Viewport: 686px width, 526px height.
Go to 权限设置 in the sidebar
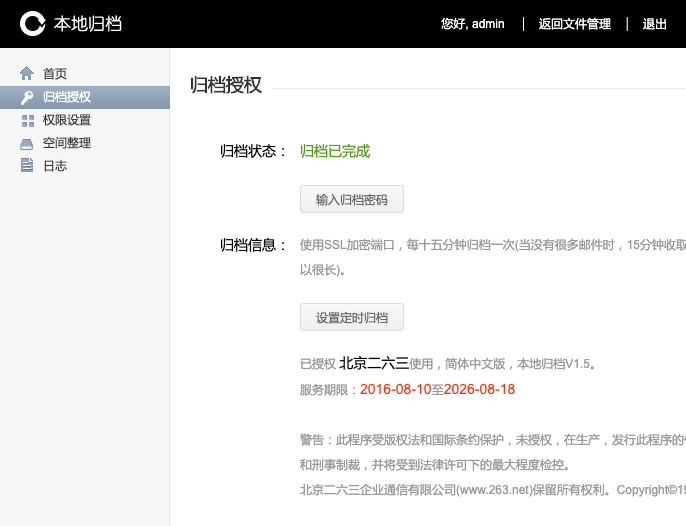(67, 120)
